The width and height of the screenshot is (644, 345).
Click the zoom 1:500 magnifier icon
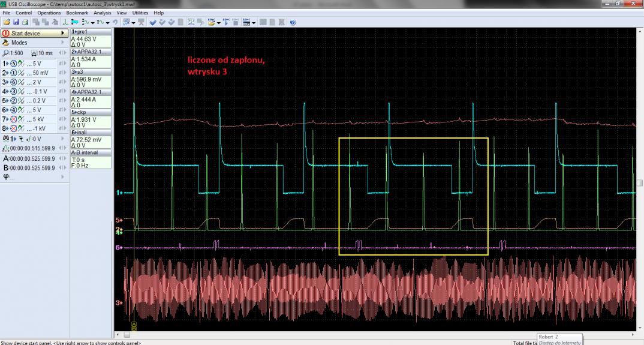(x=6, y=53)
